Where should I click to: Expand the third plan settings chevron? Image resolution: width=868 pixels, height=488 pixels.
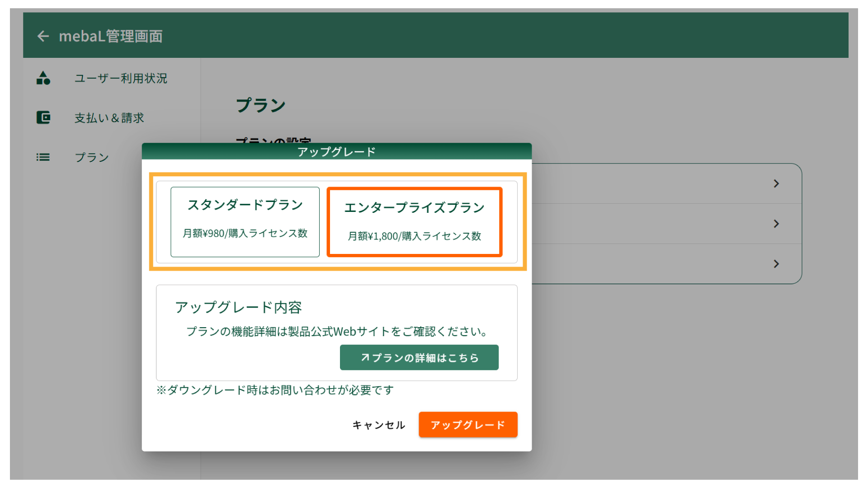776,264
